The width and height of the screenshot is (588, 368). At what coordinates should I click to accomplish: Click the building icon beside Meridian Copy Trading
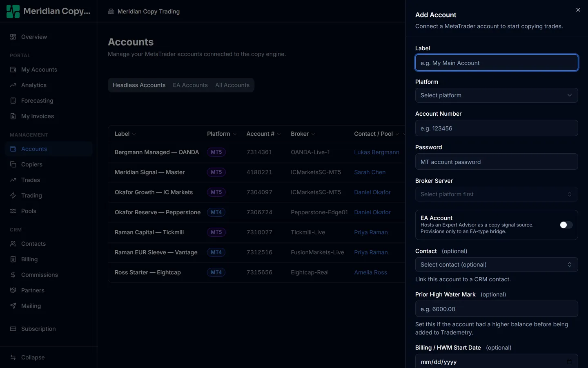coord(111,11)
